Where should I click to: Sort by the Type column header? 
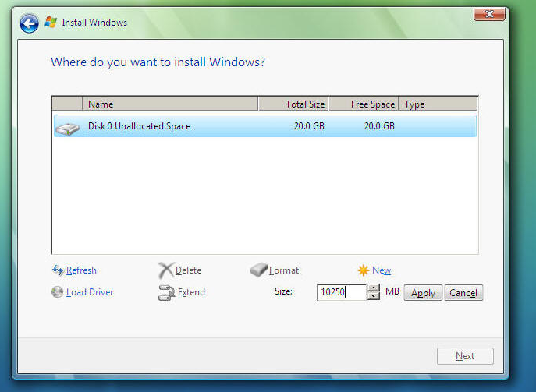point(438,104)
